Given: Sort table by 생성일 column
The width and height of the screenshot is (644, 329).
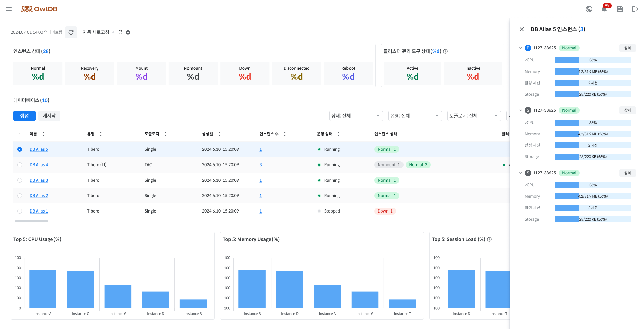Looking at the screenshot, I should click(219, 134).
